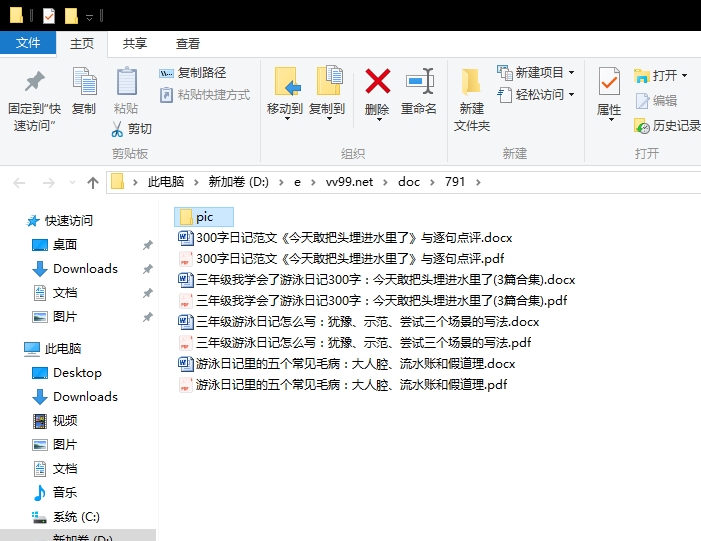Pin folder to Quick access

34,100
